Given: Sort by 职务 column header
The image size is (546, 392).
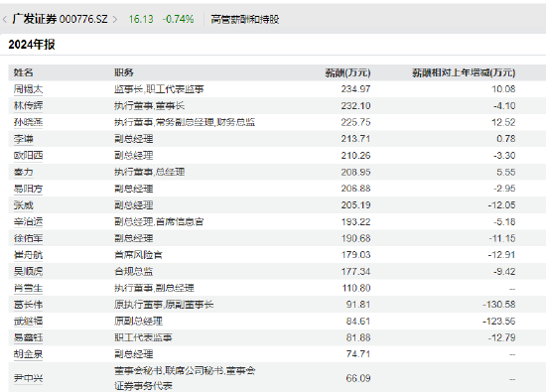Looking at the screenshot, I should click(x=124, y=72).
